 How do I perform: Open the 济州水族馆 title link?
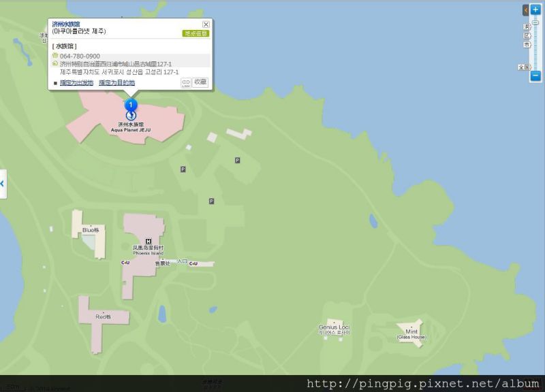(66, 24)
